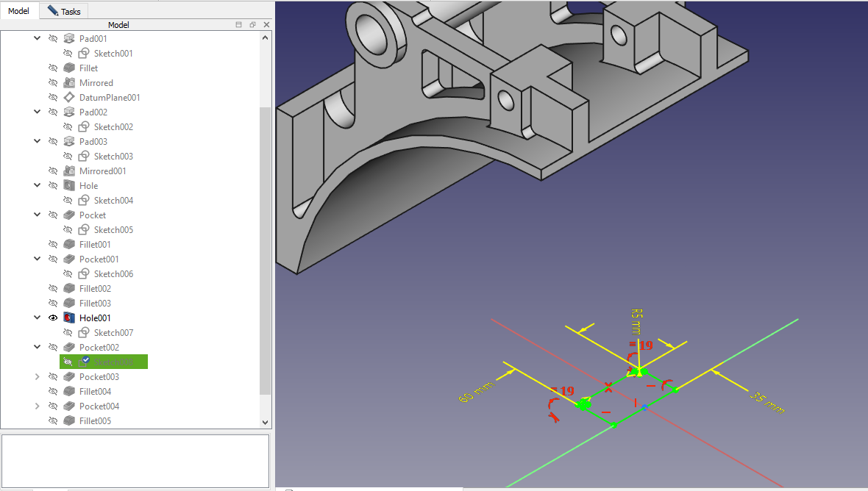Collapse the Pad003 tree node
This screenshot has height=491, width=868.
click(38, 142)
